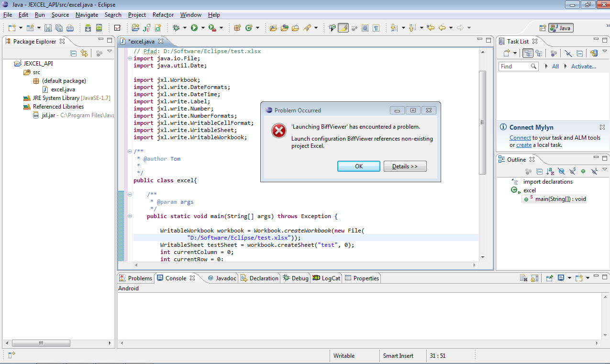
Task: Click the Find field in Task List
Action: pyautogui.click(x=519, y=66)
